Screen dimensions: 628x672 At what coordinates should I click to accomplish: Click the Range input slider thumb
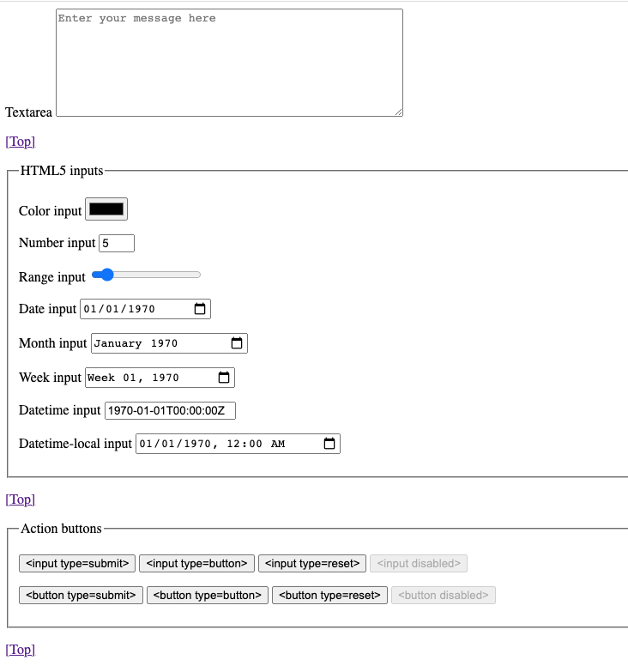click(106, 275)
